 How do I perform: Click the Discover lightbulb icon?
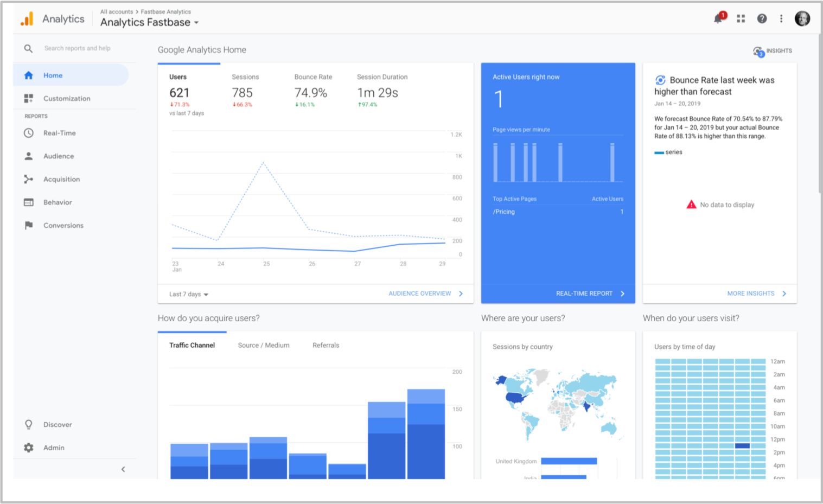click(29, 425)
